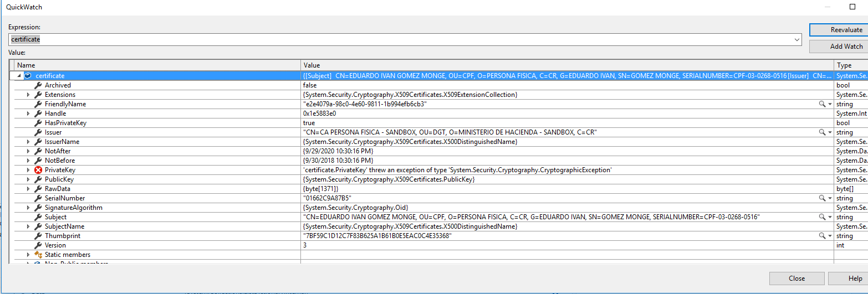Select the Thumbprint value "7BF59C1D12C7F83B625A1B61B0E5EAC0C4E35368"
This screenshot has width=868, height=294.
(x=377, y=236)
